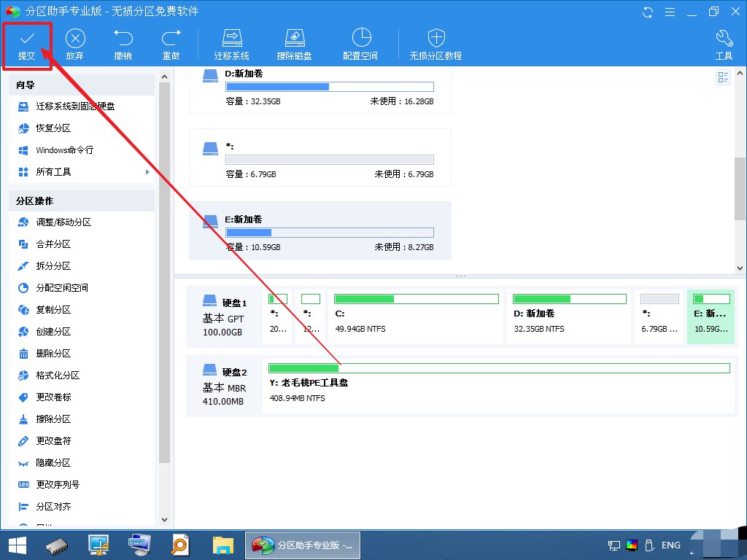
Task: Click the 分区操作 section header
Action: [82, 201]
